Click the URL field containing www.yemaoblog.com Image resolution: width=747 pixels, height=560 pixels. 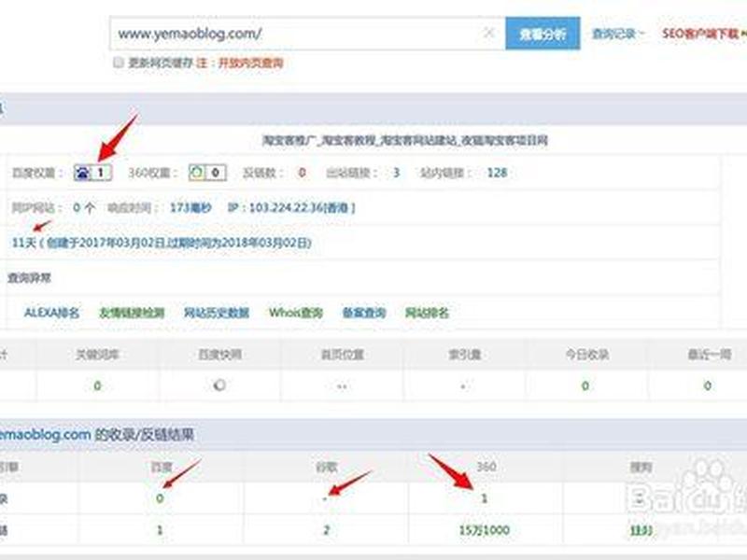click(307, 34)
